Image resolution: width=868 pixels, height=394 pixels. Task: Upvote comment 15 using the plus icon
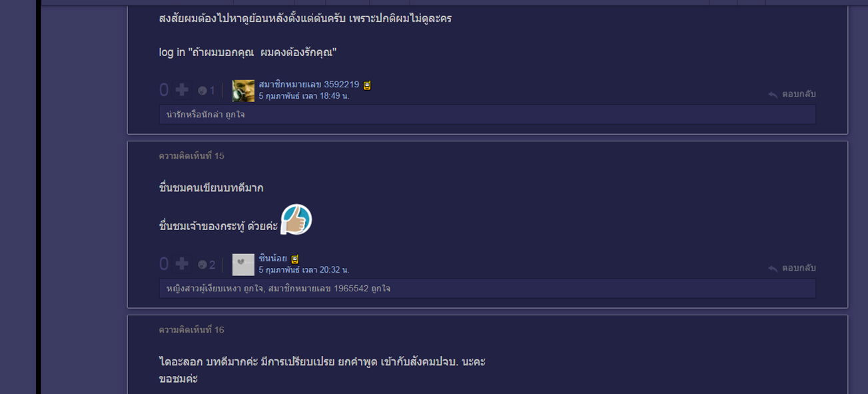(182, 264)
